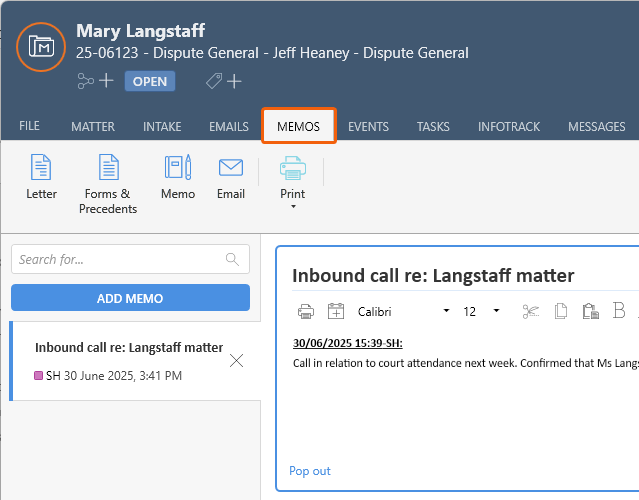The width and height of the screenshot is (639, 500).
Task: Insert date stamp with calendar icon
Action: tap(336, 311)
